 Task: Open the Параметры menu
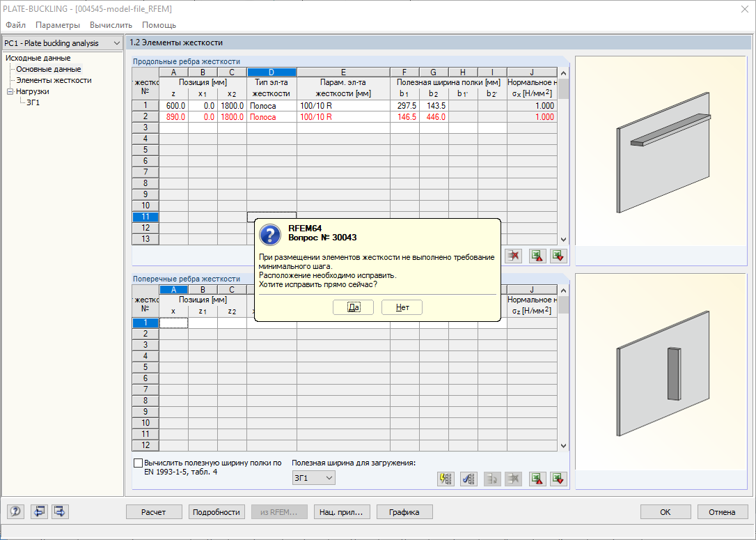[58, 24]
